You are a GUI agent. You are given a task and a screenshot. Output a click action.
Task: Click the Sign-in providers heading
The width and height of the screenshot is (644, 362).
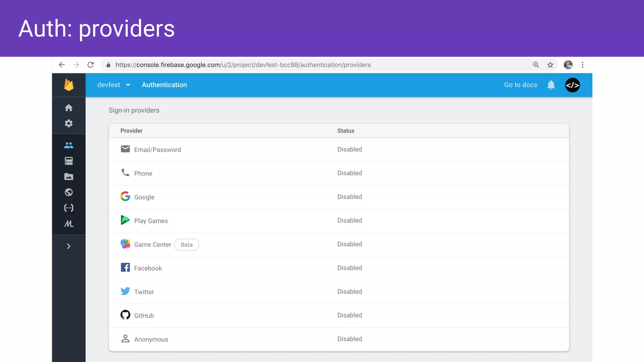pos(134,110)
